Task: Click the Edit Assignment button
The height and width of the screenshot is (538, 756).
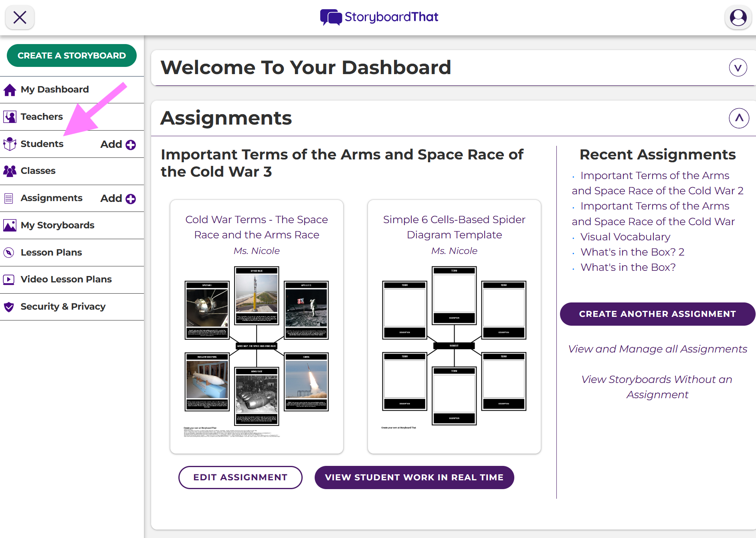Action: [x=240, y=477]
